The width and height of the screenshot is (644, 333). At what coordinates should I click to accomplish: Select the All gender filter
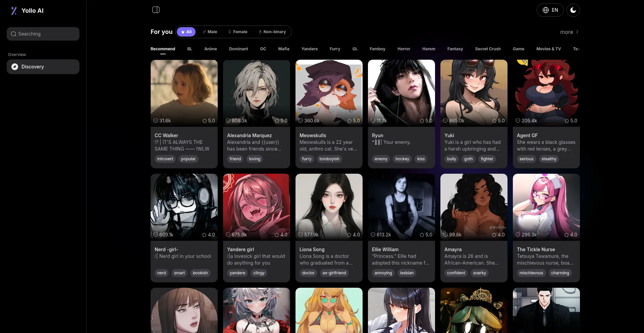click(x=186, y=32)
